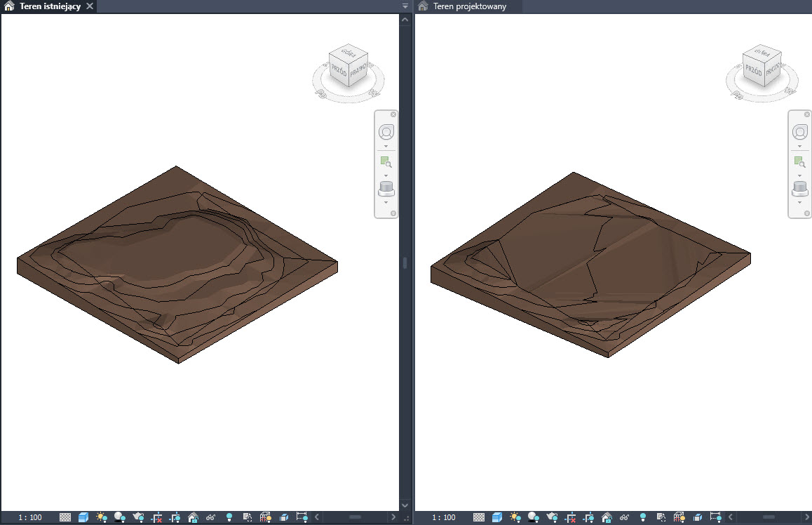812x525 pixels.
Task: Expand steering wheel options arrow in right view
Action: 800,146
